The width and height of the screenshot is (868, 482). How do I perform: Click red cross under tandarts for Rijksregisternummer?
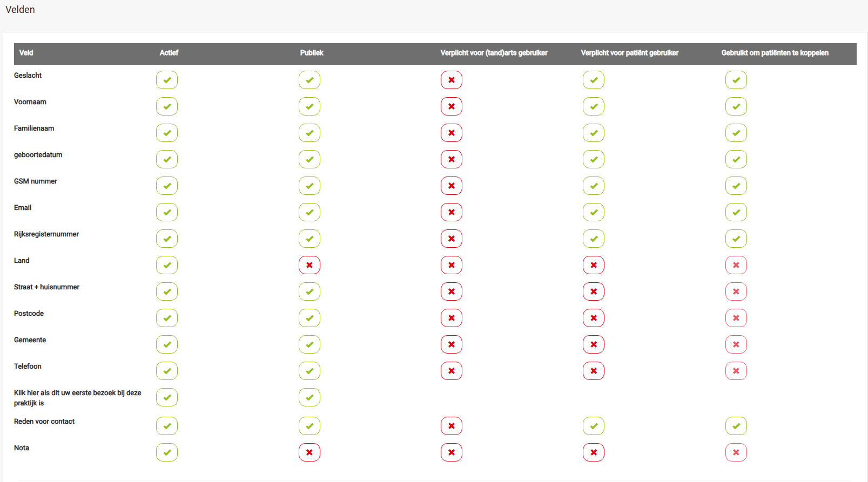coord(452,239)
